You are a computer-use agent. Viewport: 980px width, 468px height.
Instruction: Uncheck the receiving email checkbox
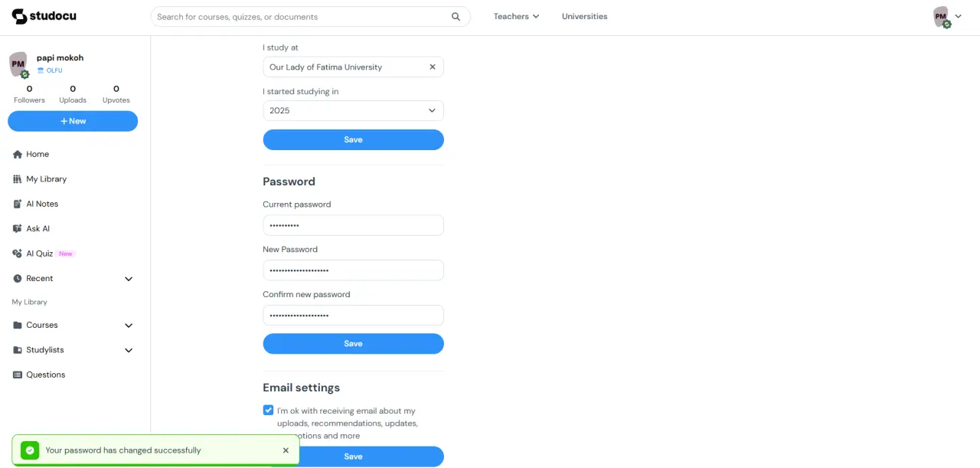click(x=268, y=411)
